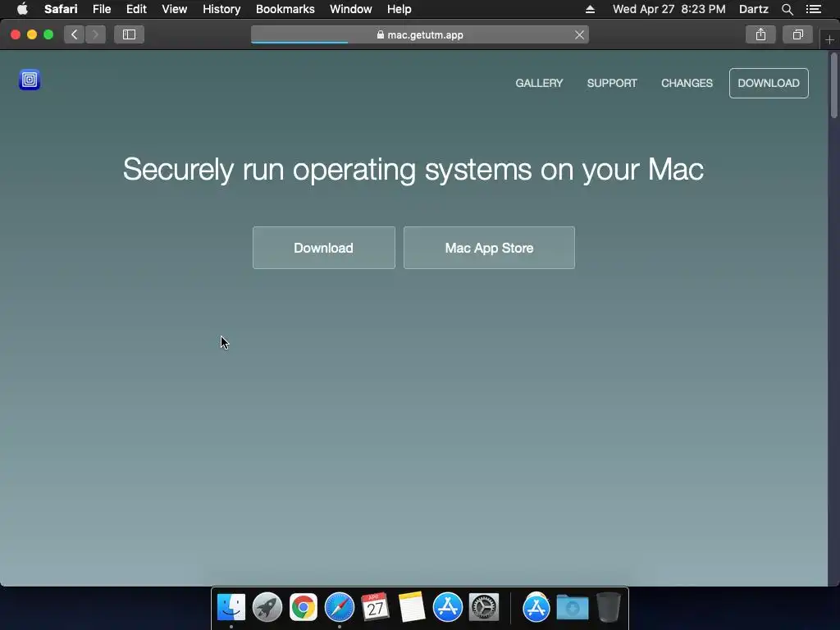840x630 pixels.
Task: Open the Mac App Store button
Action: (489, 248)
